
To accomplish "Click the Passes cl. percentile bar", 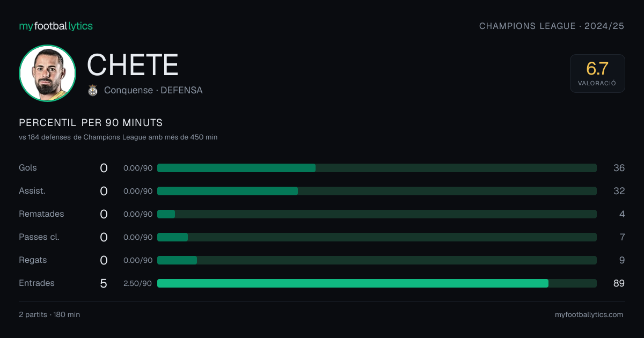I will point(377,237).
